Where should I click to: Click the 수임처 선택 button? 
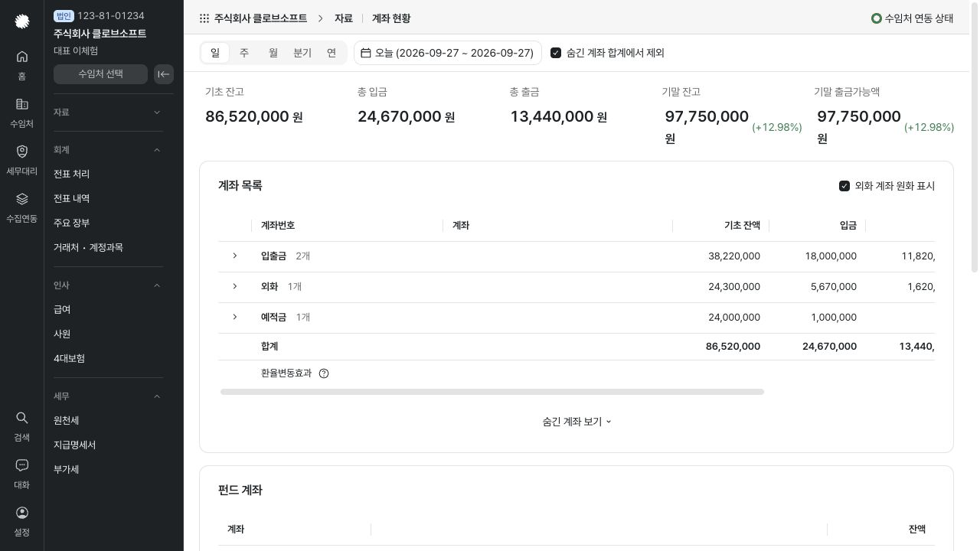tap(100, 74)
